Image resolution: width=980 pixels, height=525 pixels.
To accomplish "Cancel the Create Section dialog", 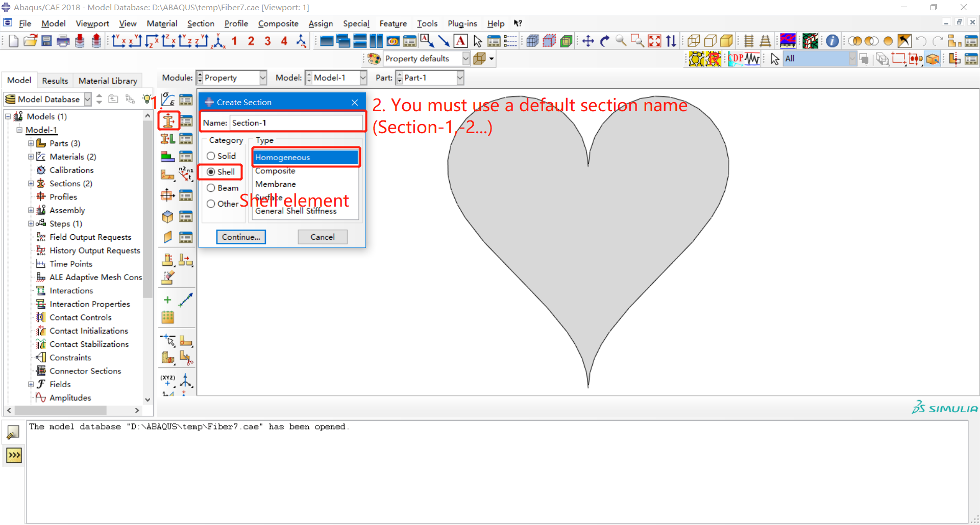I will (x=322, y=237).
